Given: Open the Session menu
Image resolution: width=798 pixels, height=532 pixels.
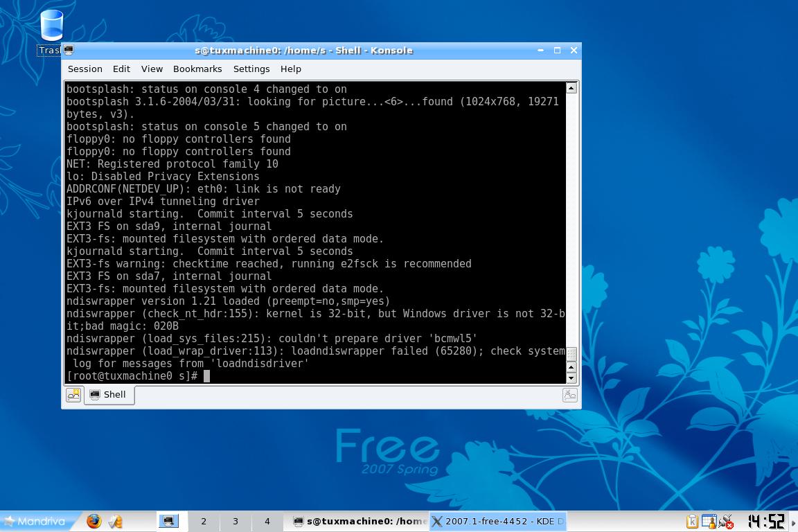Looking at the screenshot, I should 85,69.
